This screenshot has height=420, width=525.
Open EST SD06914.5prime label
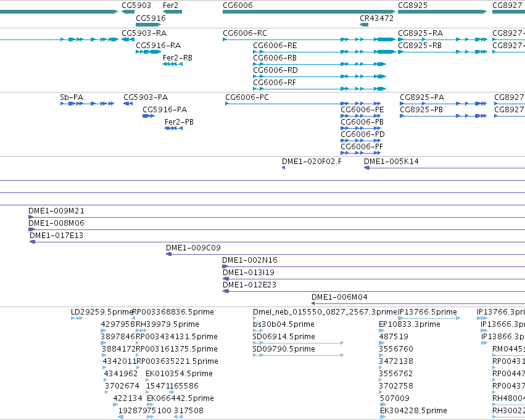[x=284, y=337]
